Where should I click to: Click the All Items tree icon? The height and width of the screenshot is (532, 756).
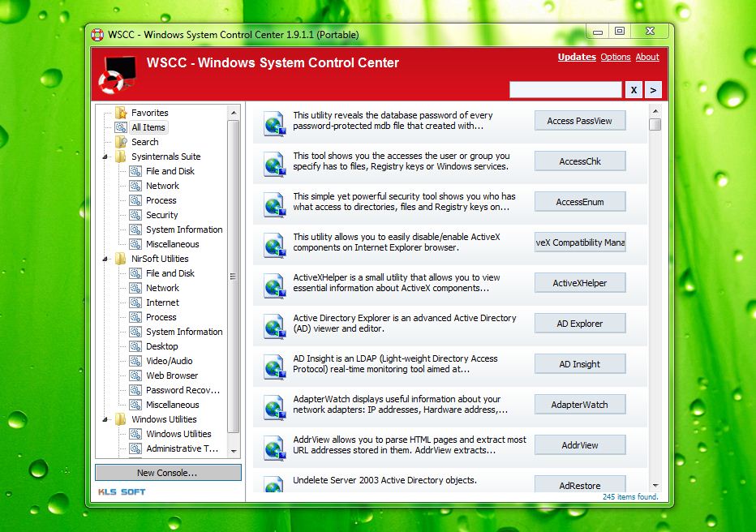pyautogui.click(x=121, y=127)
